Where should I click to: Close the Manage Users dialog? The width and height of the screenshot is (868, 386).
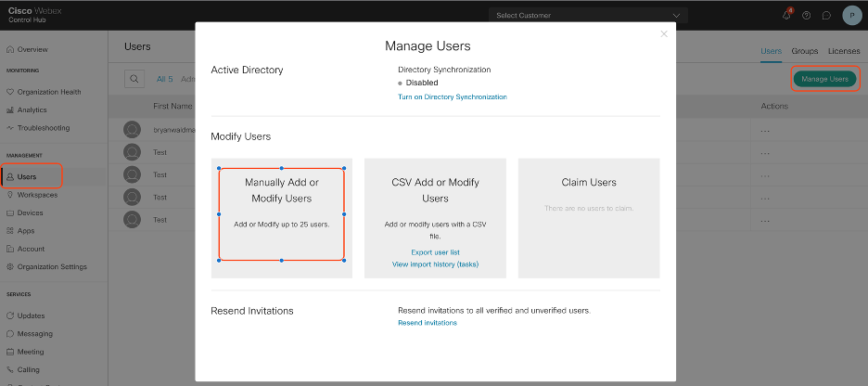click(x=663, y=34)
